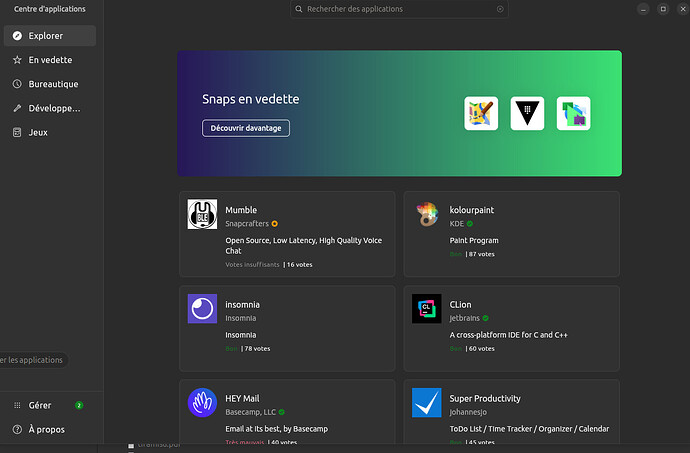
Task: Click the Snaps en vedette banner title
Action: pyautogui.click(x=251, y=99)
